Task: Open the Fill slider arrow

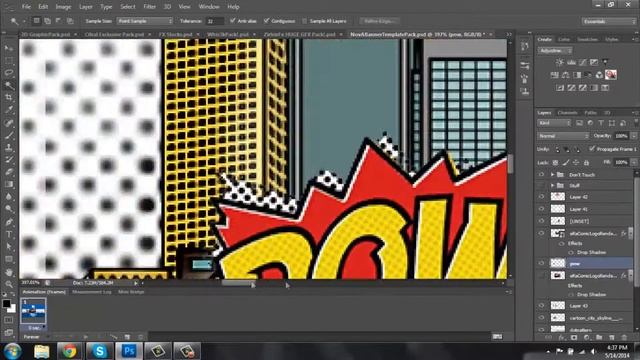Action: click(634, 162)
